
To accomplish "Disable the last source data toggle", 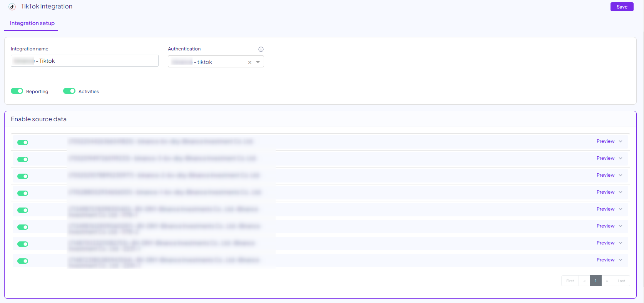I will tap(23, 261).
